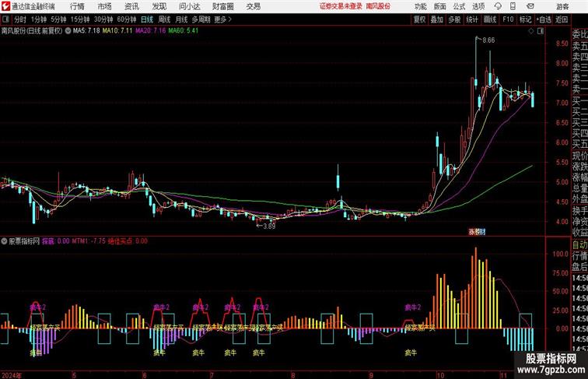The height and width of the screenshot is (379, 588).
Task: Click the 涨停财 info tag on chart
Action: [477, 232]
